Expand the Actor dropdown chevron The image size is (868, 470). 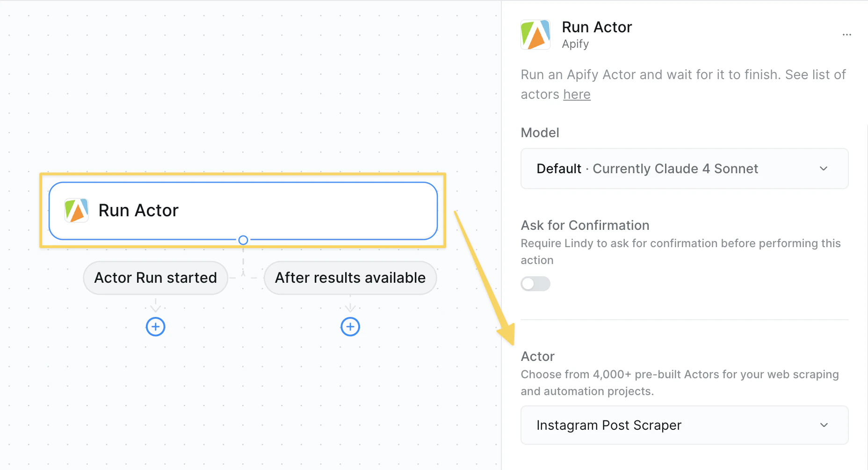pyautogui.click(x=824, y=425)
